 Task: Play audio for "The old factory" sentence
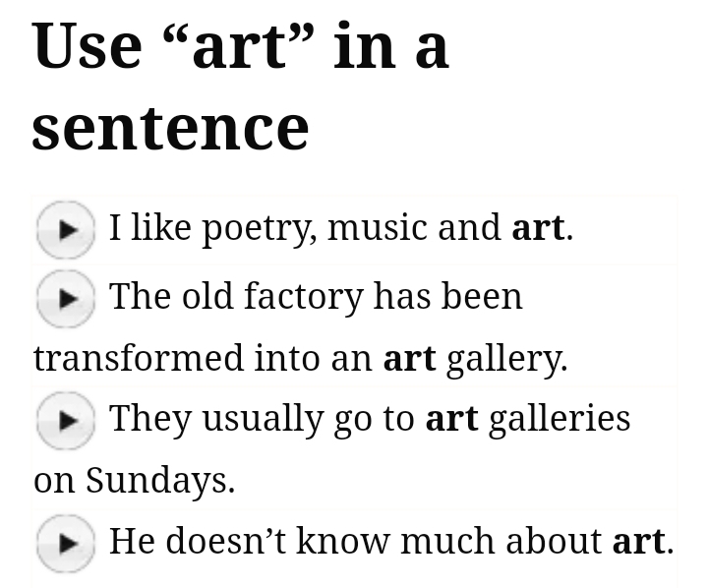click(x=65, y=297)
